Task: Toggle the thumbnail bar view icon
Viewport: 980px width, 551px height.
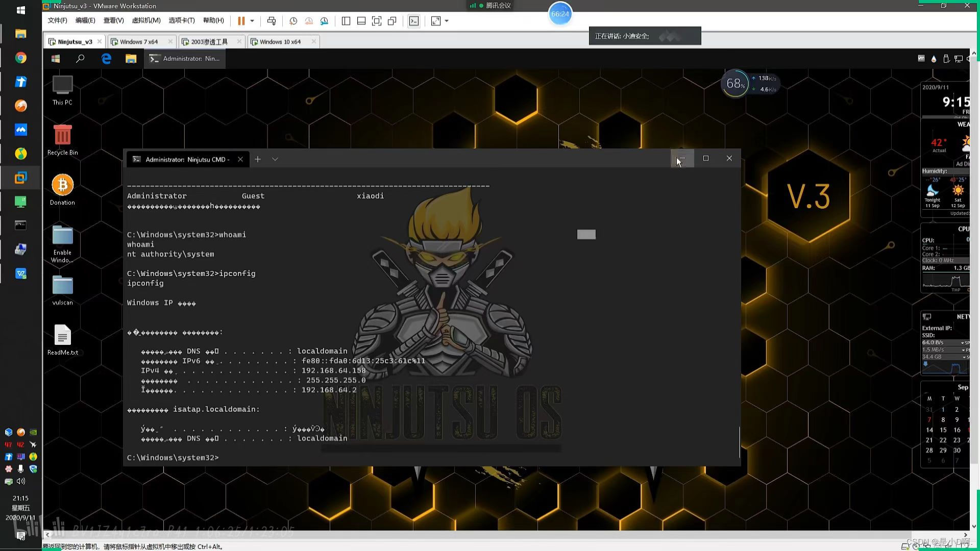Action: [x=361, y=21]
